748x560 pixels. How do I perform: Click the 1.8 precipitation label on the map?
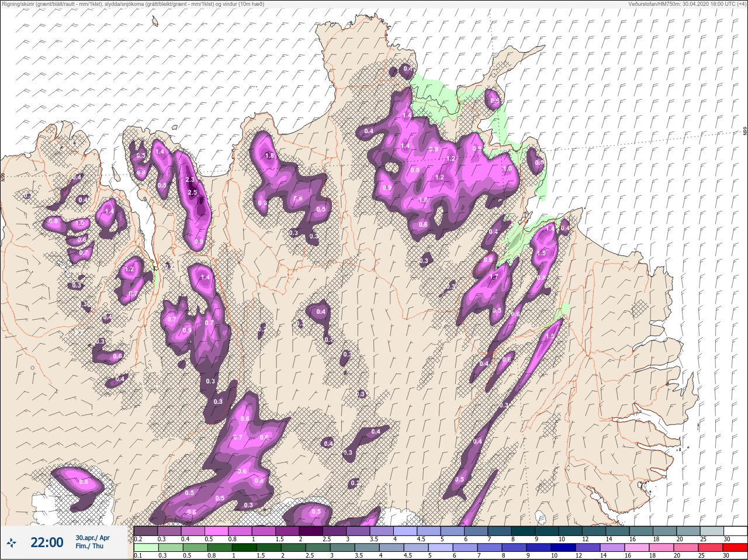point(269,156)
